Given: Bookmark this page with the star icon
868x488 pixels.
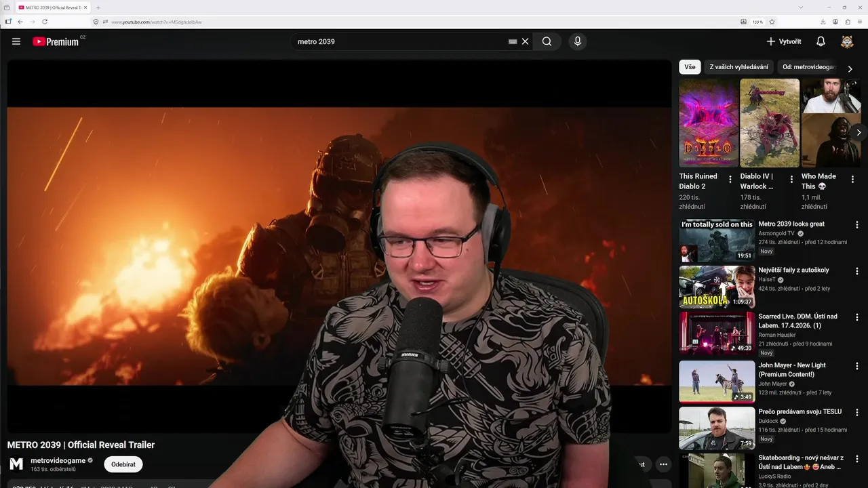Looking at the screenshot, I should pos(772,22).
